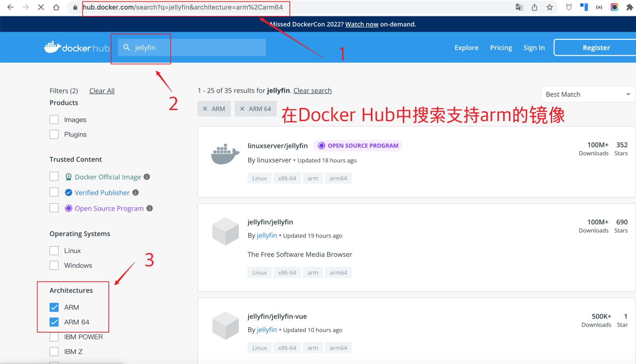Click the bookmark star in the address bar
Viewport: 636px width, 364px height.
(x=549, y=7)
